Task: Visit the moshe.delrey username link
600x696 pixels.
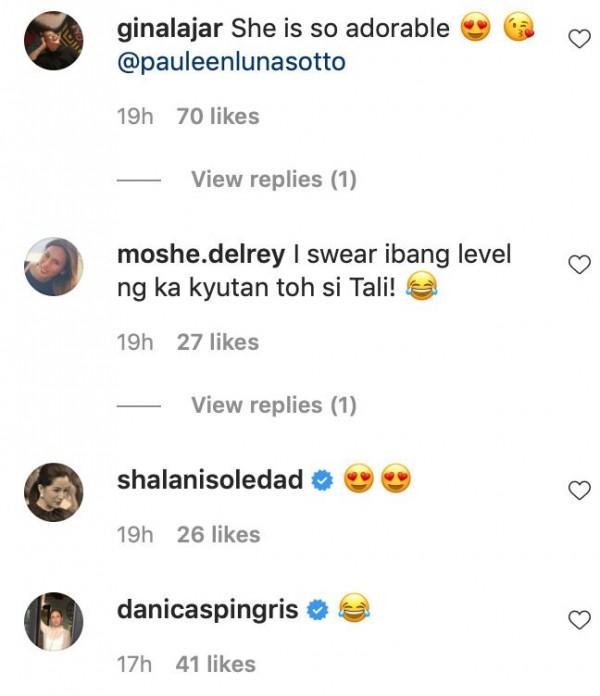Action: click(x=201, y=254)
